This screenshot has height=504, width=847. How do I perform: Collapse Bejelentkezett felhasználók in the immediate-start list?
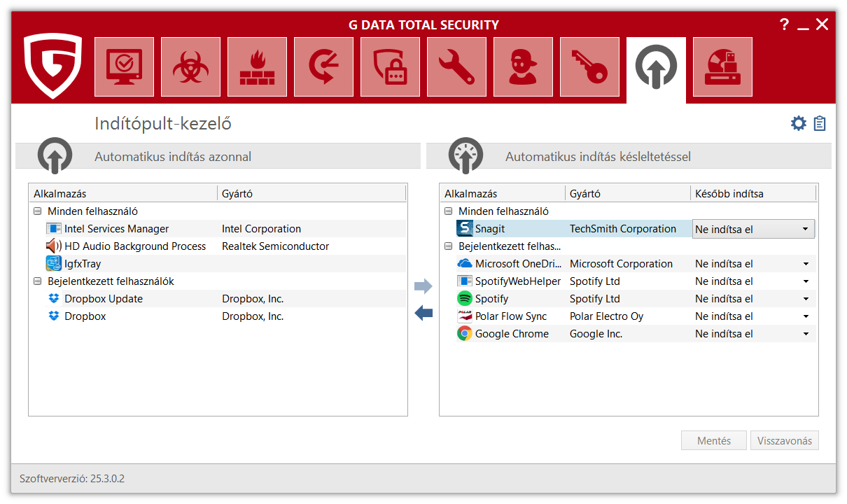click(x=37, y=281)
